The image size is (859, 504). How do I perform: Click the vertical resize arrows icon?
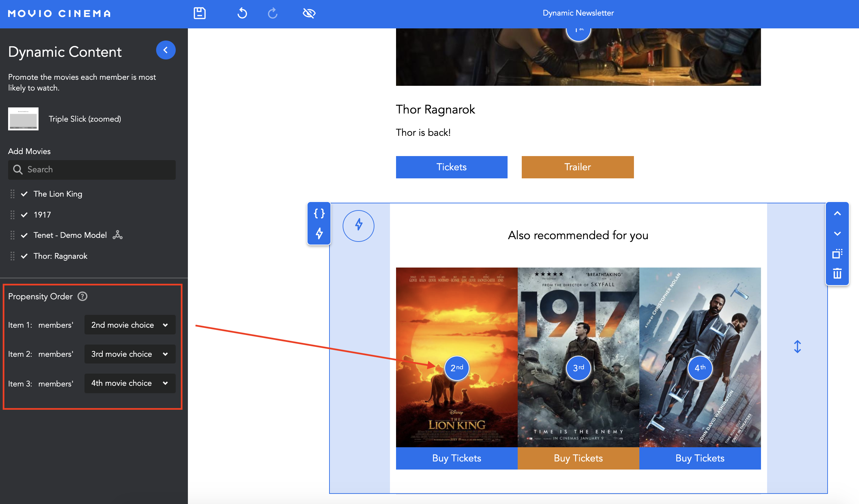tap(797, 347)
